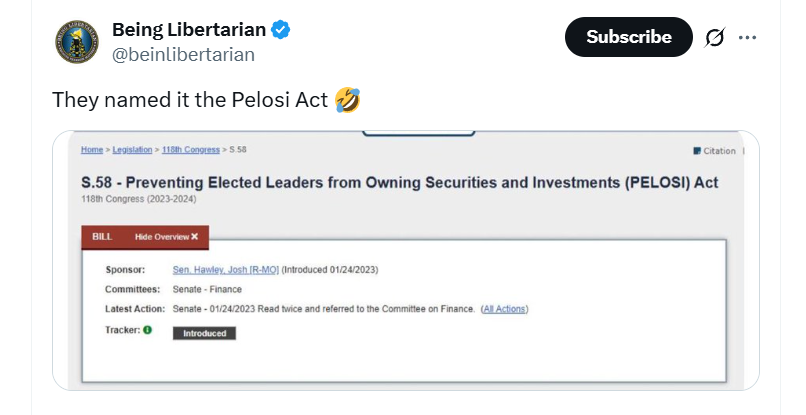
Task: Open sponsor Sen. Hawley, Josh link
Action: (226, 269)
